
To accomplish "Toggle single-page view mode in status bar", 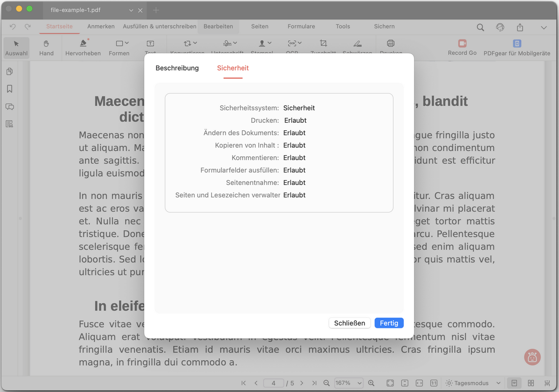I will click(515, 383).
